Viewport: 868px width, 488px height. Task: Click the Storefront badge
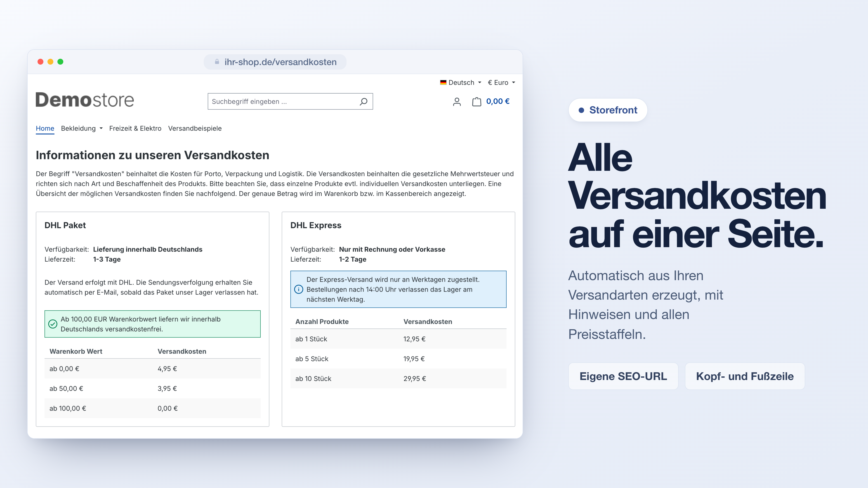608,110
